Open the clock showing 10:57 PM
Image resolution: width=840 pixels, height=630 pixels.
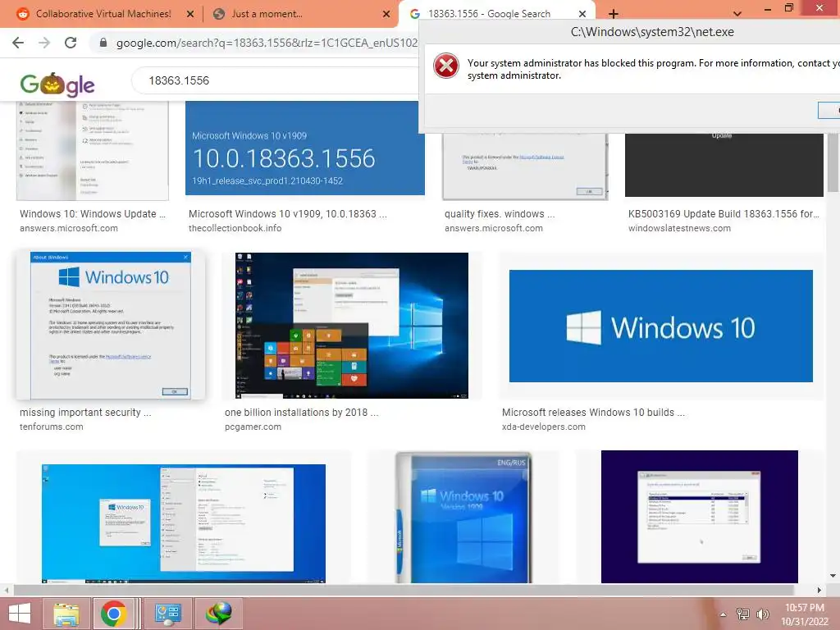pyautogui.click(x=805, y=614)
